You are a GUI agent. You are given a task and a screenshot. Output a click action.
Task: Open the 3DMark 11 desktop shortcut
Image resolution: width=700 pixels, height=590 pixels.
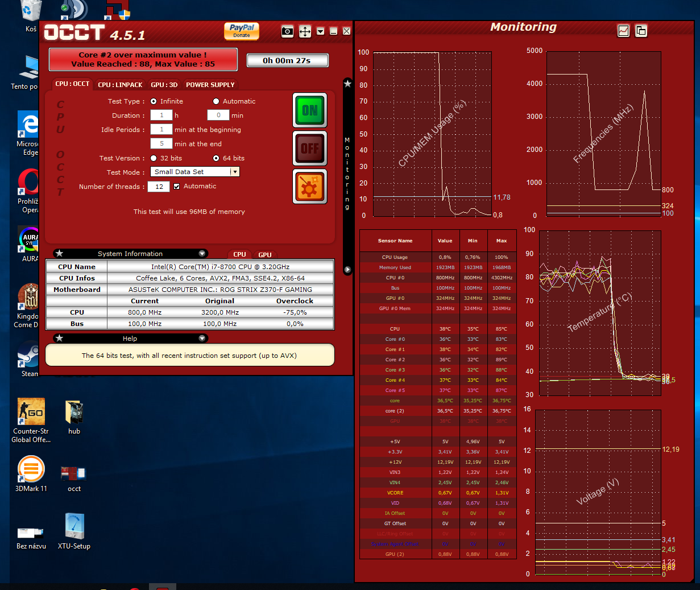[x=31, y=473]
